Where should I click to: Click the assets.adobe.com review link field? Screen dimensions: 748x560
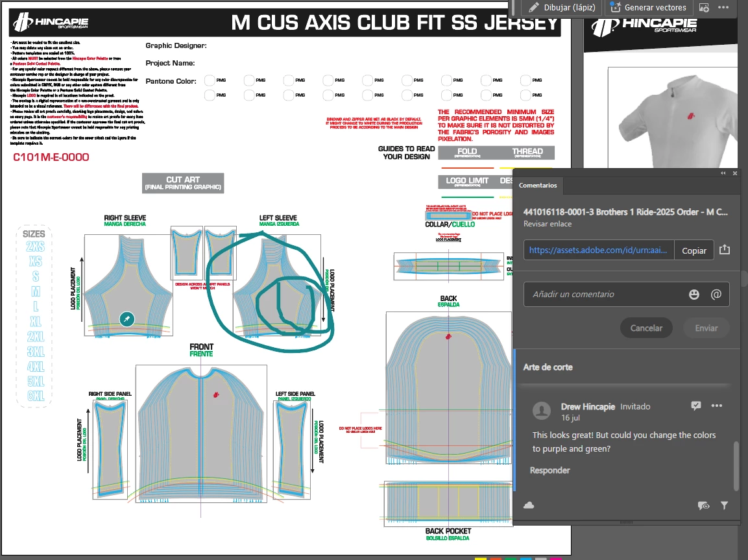pyautogui.click(x=599, y=250)
